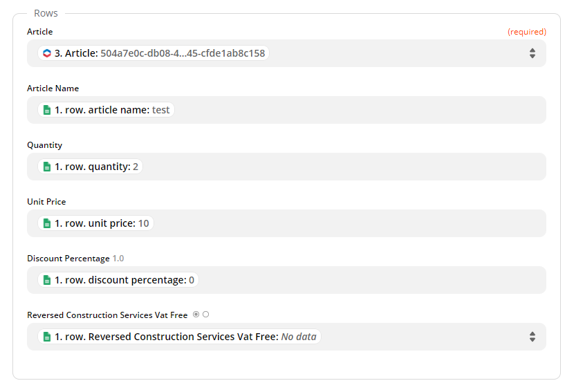Select the second radio button beside Vat Free

point(206,315)
